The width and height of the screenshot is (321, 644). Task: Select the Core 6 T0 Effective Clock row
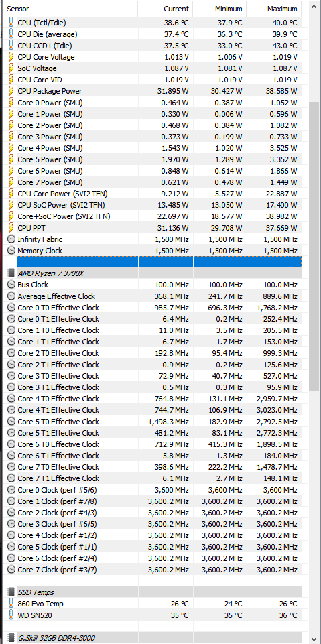pos(154,444)
